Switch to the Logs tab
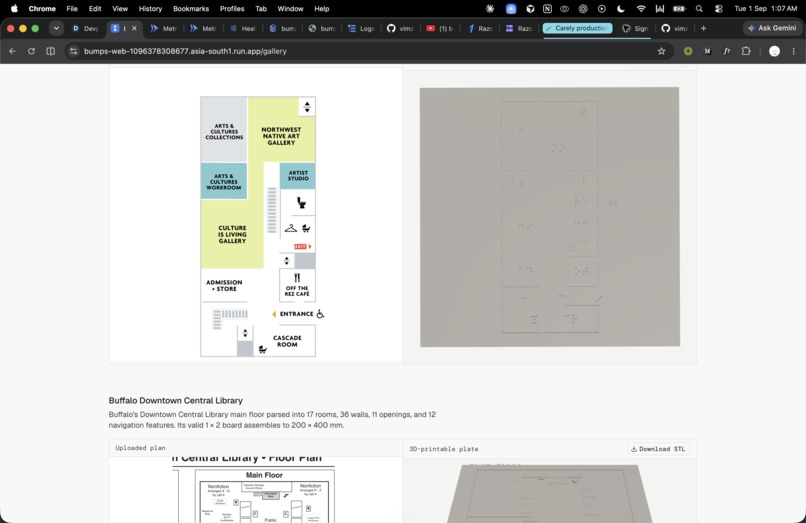This screenshot has width=806, height=523. [361, 28]
